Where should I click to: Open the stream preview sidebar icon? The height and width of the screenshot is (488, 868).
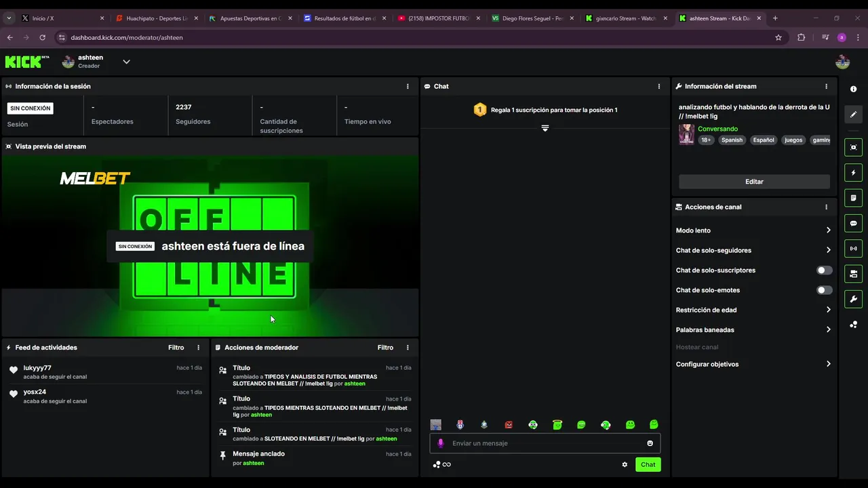(x=853, y=147)
